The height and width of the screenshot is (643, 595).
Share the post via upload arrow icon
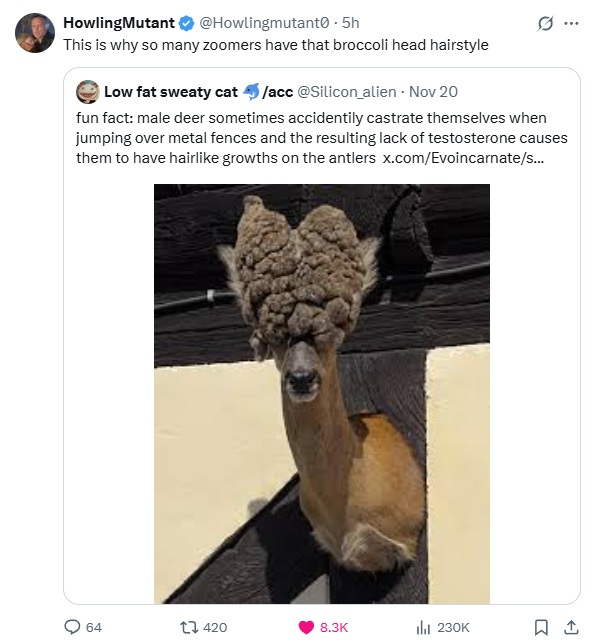point(572,627)
